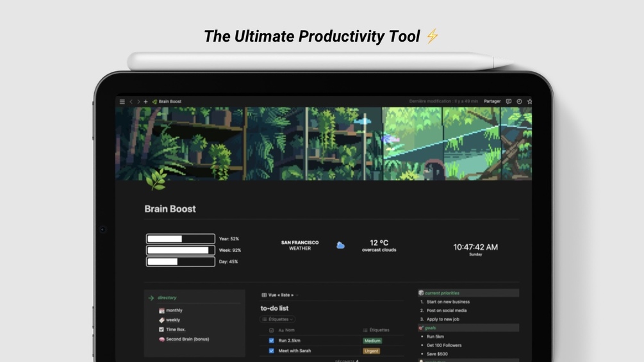644x362 pixels.
Task: Open the comments icon in top bar
Action: 508,101
